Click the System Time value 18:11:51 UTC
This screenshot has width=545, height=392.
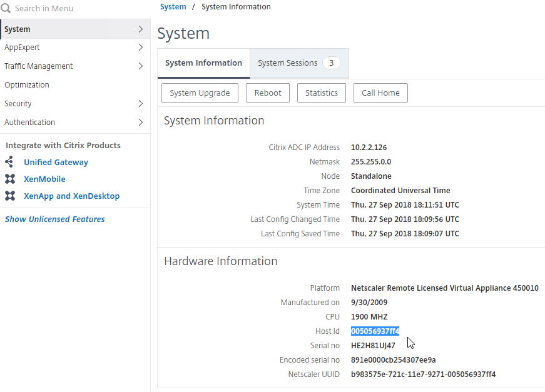tap(405, 205)
